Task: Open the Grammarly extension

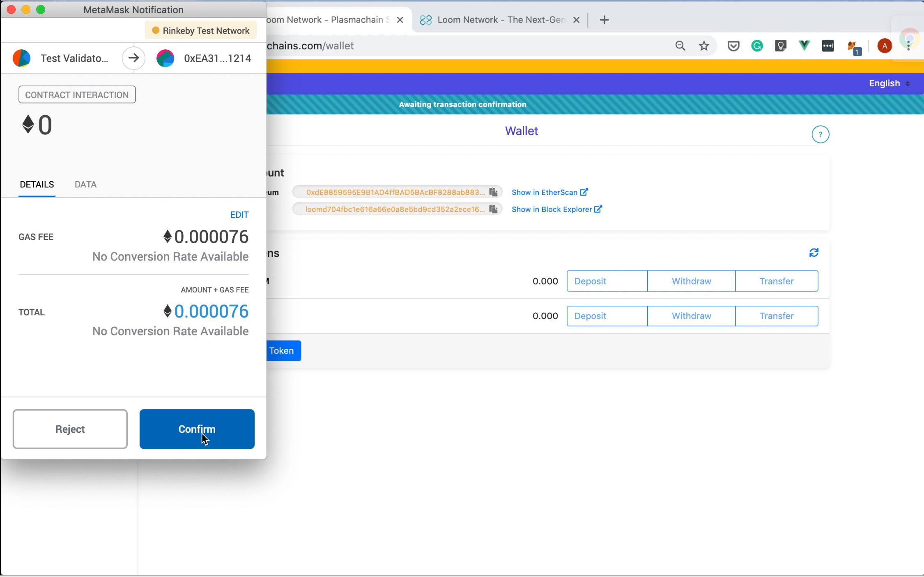Action: [757, 46]
